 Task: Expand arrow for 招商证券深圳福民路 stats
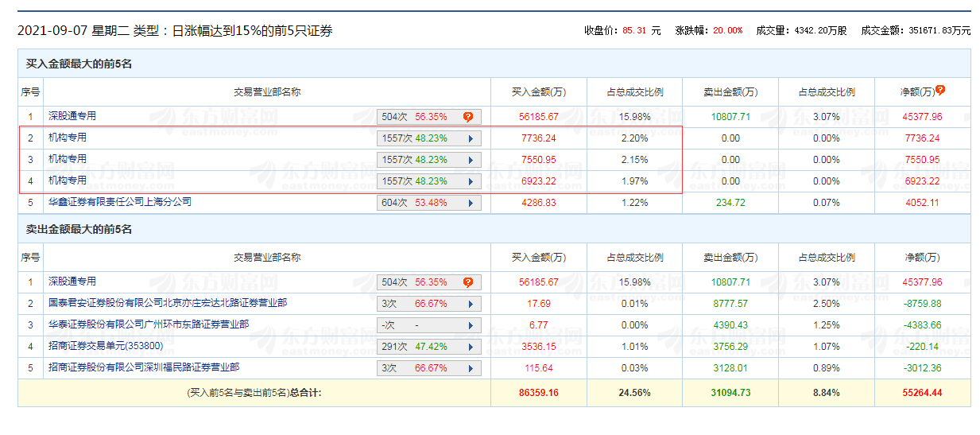point(471,368)
